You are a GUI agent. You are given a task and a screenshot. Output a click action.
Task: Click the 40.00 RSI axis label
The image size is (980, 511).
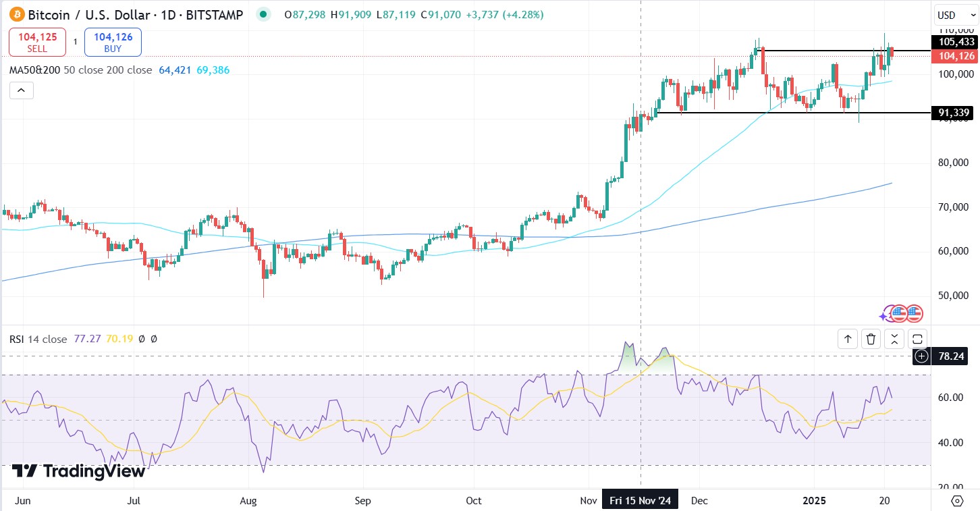pos(951,442)
